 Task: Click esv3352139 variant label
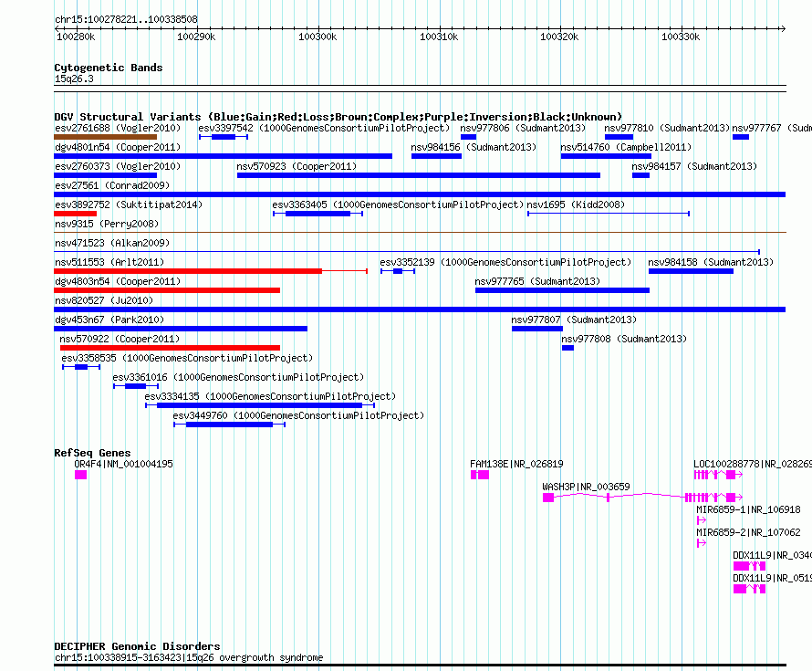(x=505, y=262)
